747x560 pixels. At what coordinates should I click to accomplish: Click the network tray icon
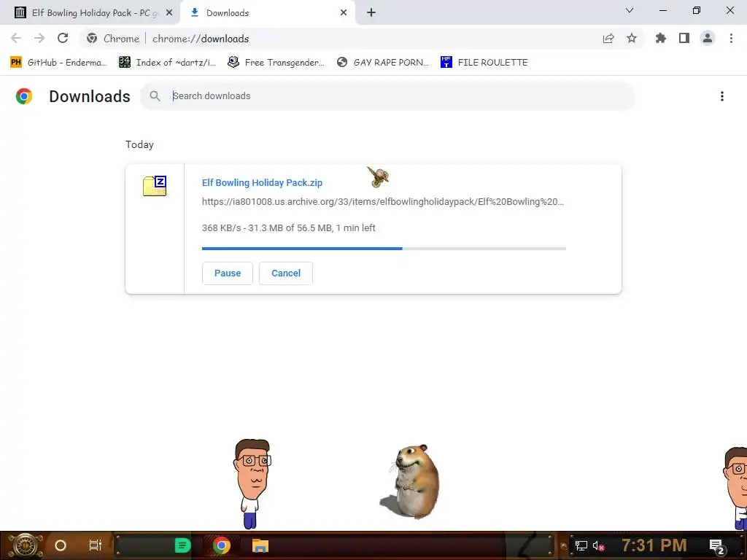[x=581, y=545]
